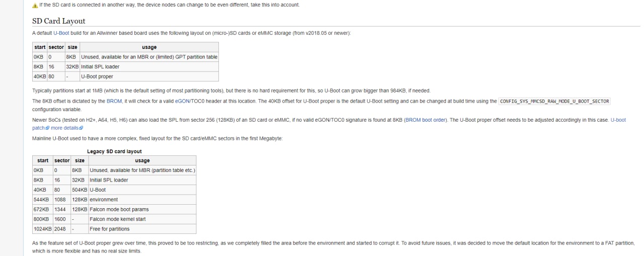
Task: Click the "544KB" start cell
Action: [43, 200]
